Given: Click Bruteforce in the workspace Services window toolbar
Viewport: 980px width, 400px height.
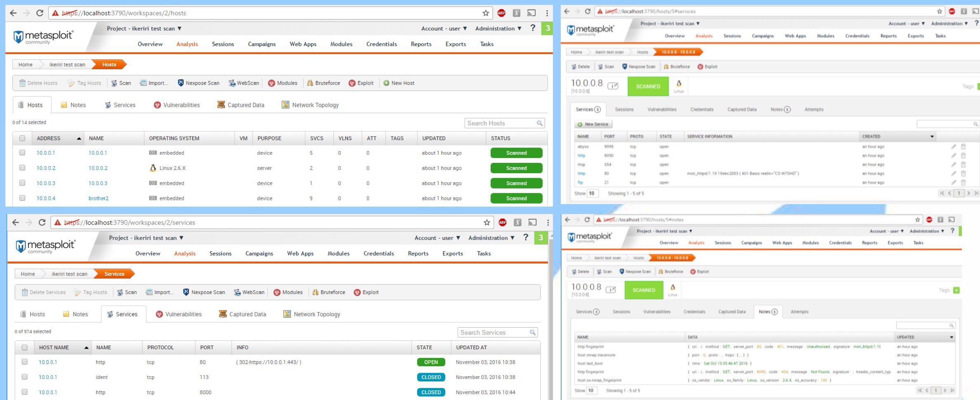Looking at the screenshot, I should (329, 292).
